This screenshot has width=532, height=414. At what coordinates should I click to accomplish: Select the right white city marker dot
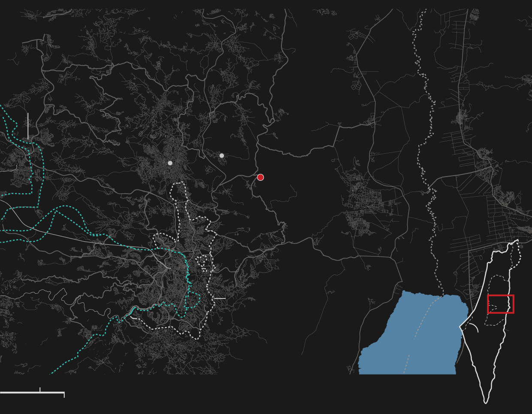(x=221, y=155)
